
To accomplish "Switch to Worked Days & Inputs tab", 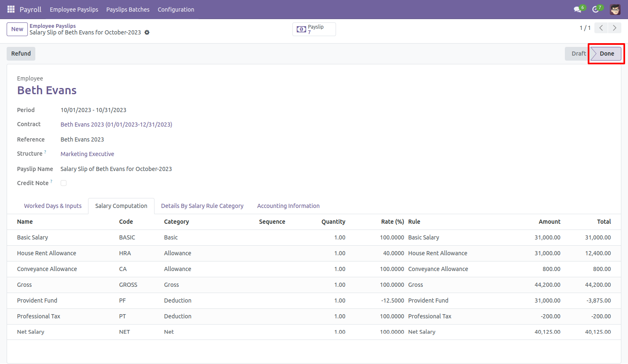I will [53, 206].
